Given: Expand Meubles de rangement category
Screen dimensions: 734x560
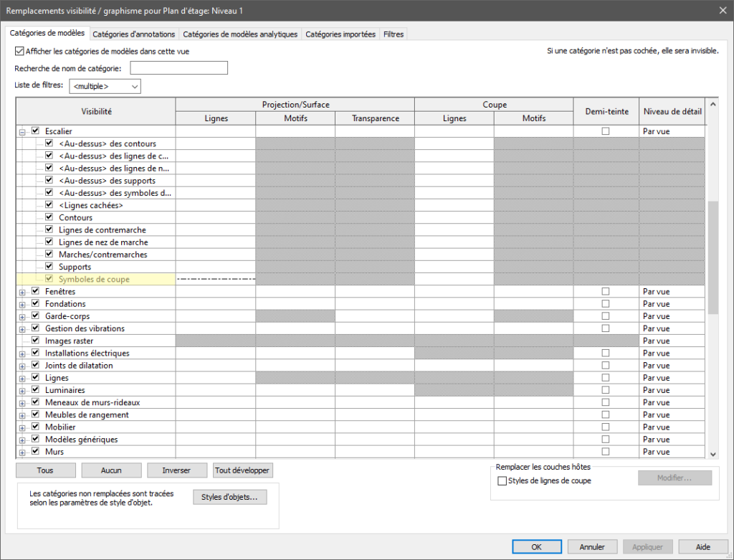Looking at the screenshot, I should (22, 415).
